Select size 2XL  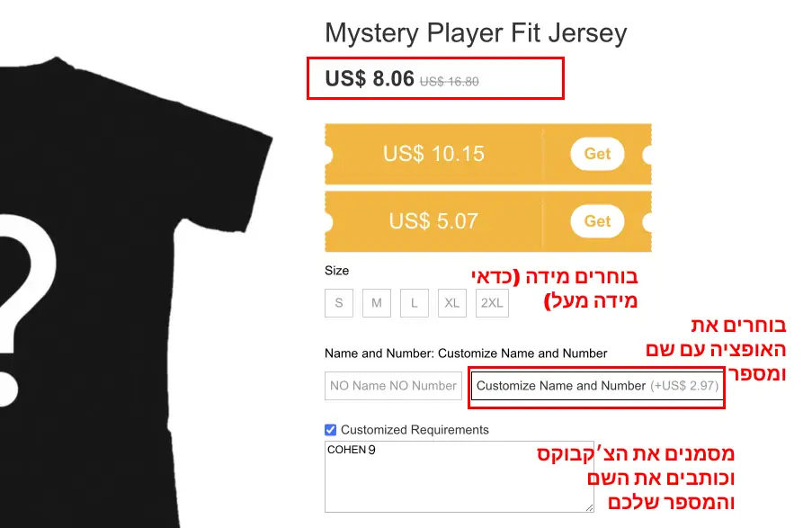pyautogui.click(x=492, y=302)
